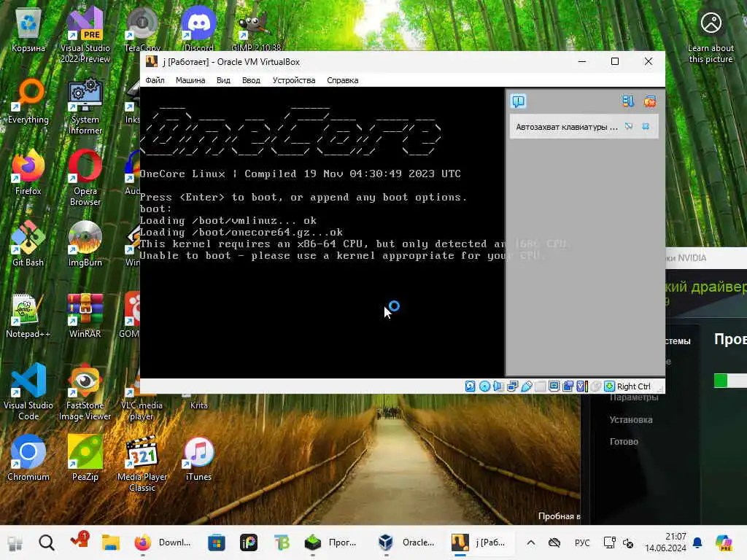Click Готово step in NVIDIA installer
The image size is (747, 560).
click(624, 441)
